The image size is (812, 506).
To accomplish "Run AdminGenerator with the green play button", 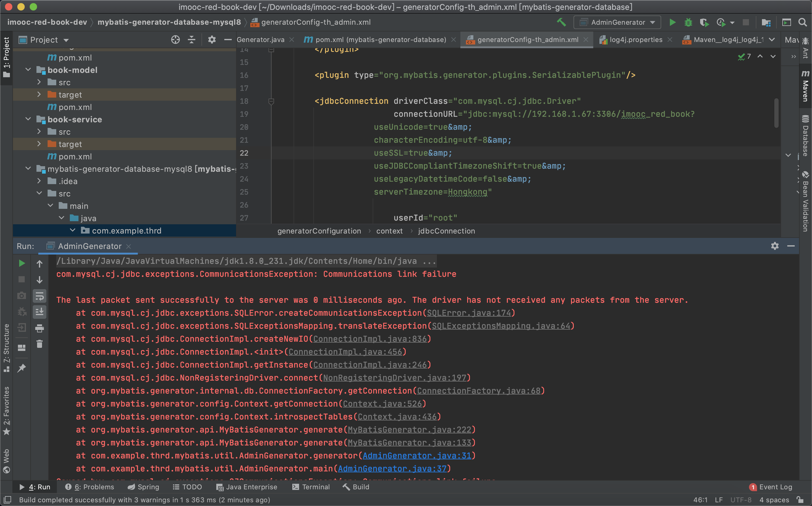I will (x=672, y=23).
